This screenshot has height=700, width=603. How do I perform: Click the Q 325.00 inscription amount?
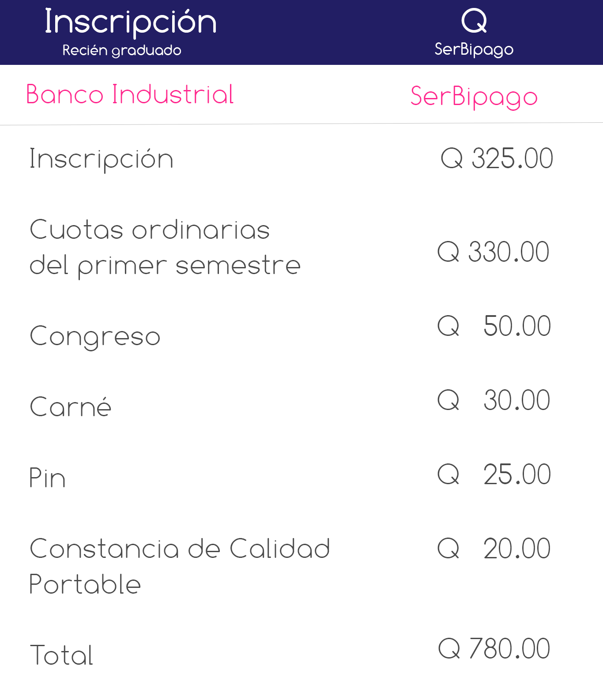(x=497, y=158)
